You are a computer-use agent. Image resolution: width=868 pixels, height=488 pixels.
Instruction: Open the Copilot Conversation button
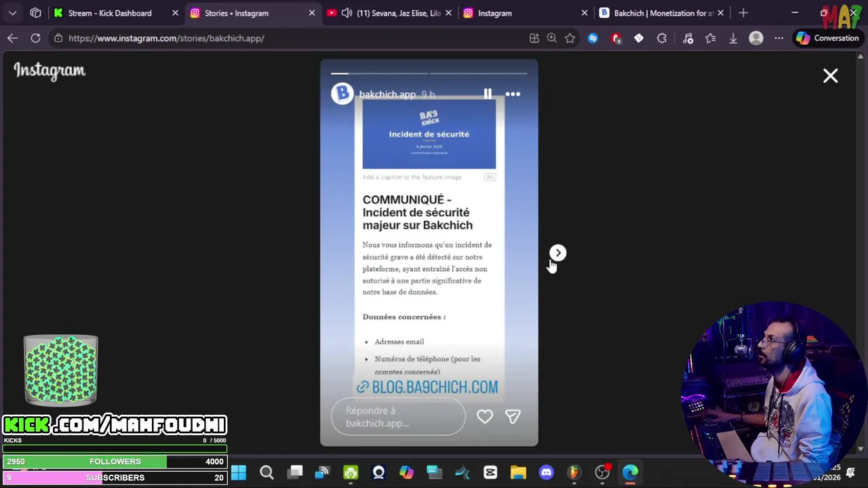(x=828, y=38)
